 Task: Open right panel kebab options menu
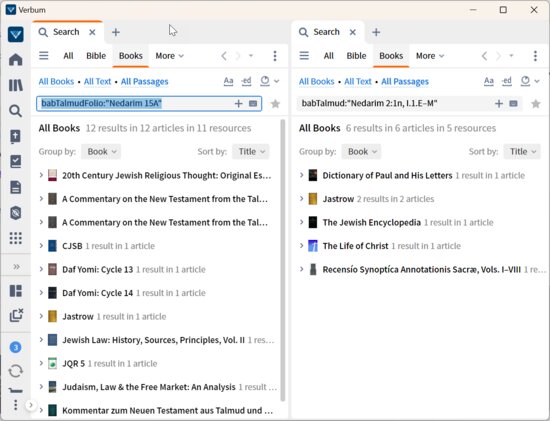pos(535,55)
